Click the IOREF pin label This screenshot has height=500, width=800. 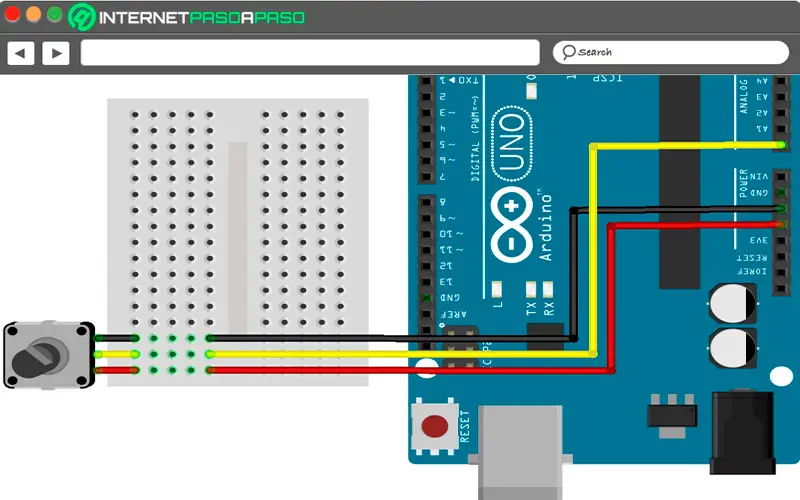(752, 271)
